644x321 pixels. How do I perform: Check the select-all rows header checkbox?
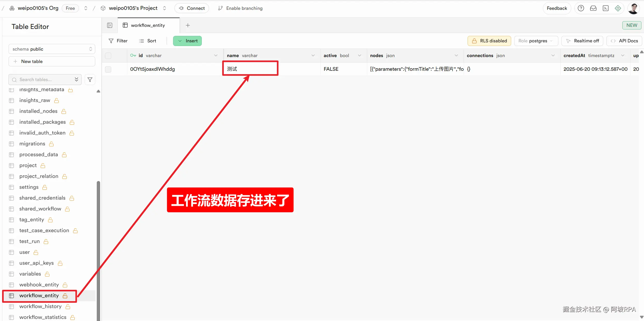108,56
